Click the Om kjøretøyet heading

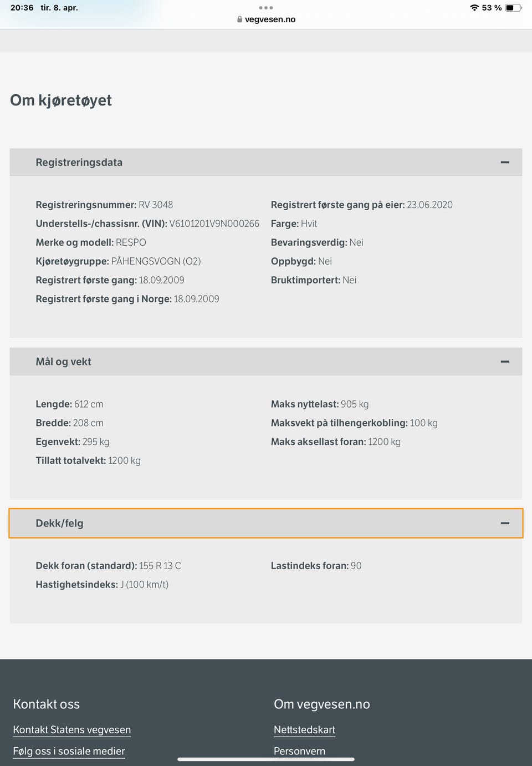(x=61, y=100)
